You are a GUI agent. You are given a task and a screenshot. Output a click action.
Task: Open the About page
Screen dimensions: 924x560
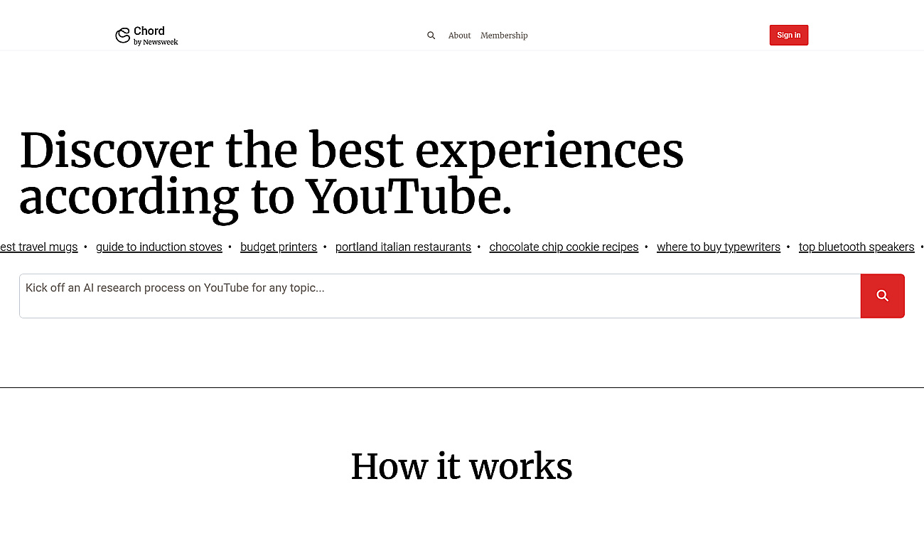tap(459, 36)
